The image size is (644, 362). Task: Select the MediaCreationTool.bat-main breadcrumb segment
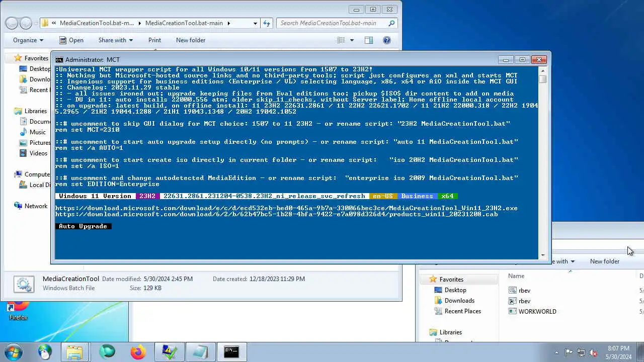click(184, 23)
